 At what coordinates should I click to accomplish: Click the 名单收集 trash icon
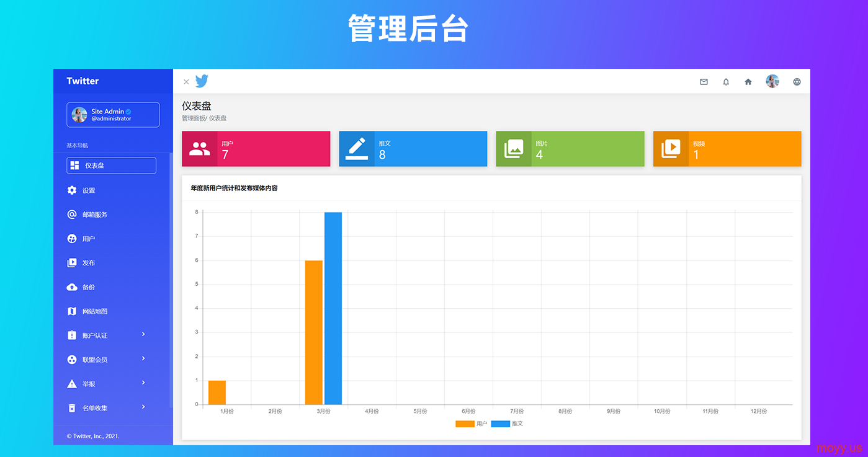click(x=72, y=408)
